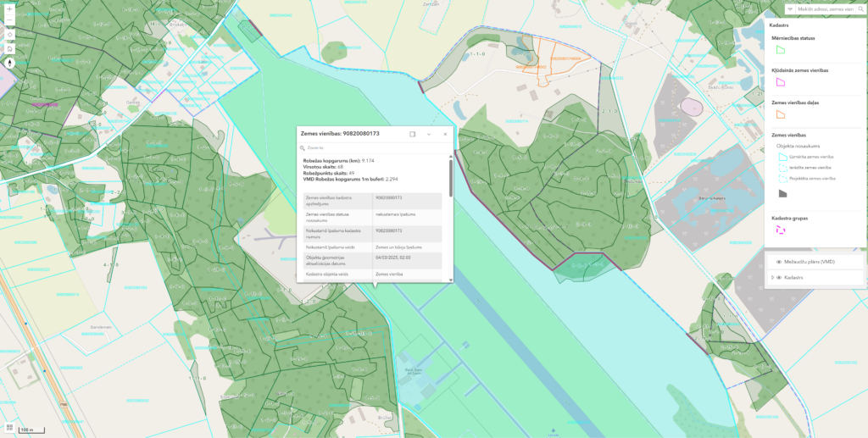The width and height of the screenshot is (868, 438).
Task: Reset map orientation with compass
Action: pos(9,62)
